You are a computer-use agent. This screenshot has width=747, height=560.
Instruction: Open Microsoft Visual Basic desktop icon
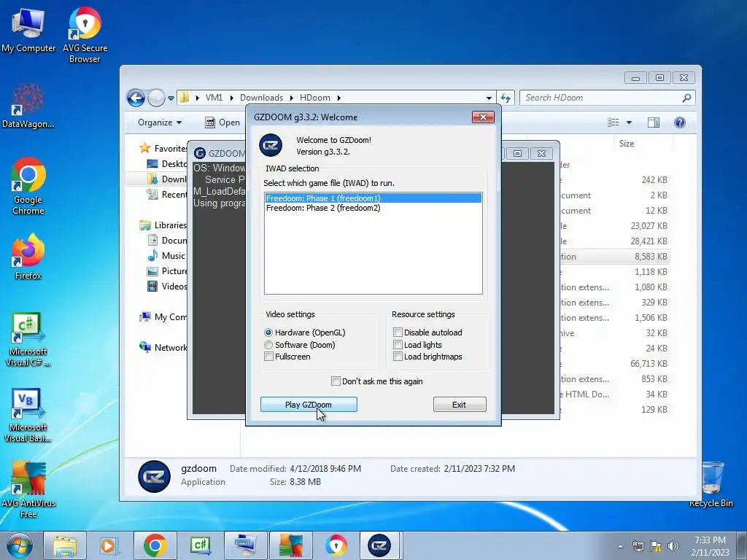[x=28, y=415]
